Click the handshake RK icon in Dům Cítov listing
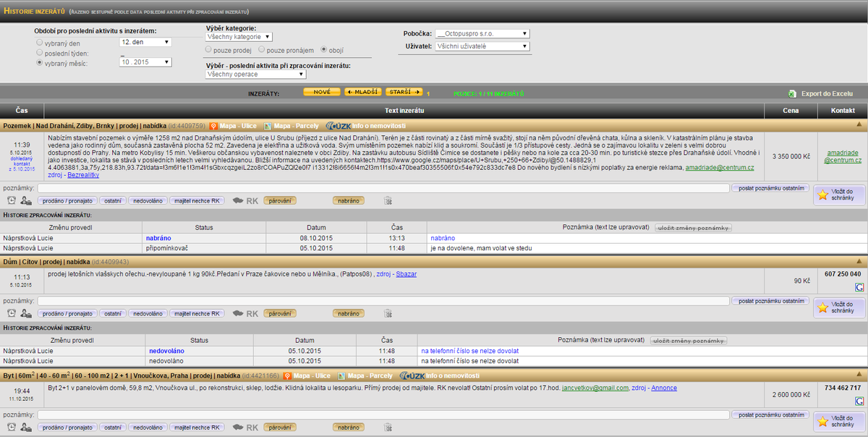Viewport: 868px width, 437px height. click(237, 313)
